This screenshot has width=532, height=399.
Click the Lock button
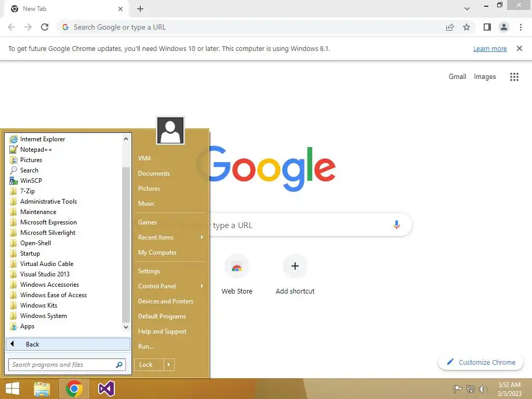pyautogui.click(x=149, y=365)
